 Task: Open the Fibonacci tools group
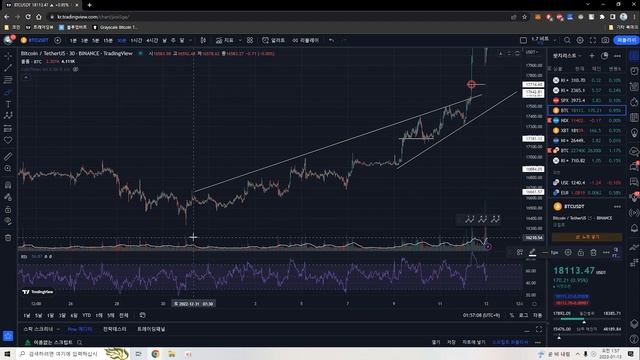(x=8, y=80)
